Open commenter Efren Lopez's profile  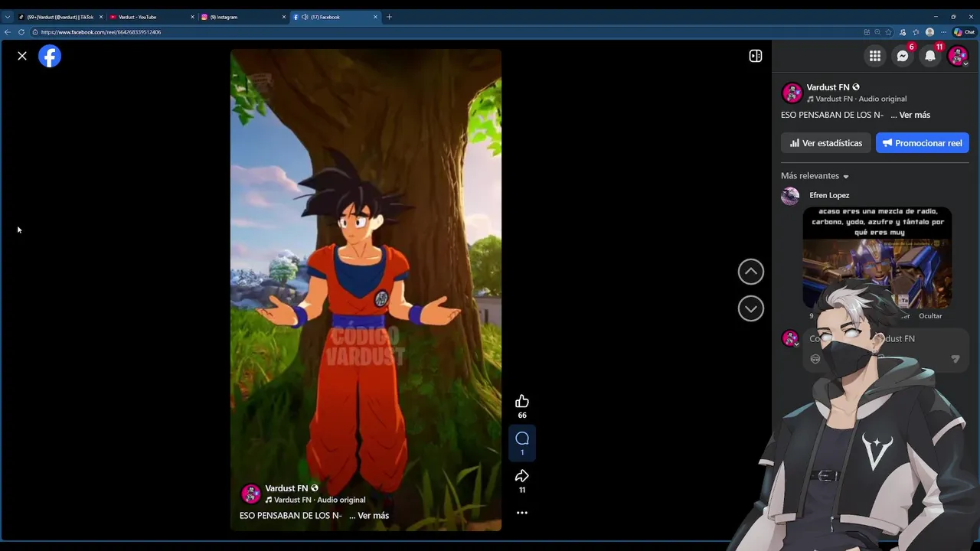(829, 195)
